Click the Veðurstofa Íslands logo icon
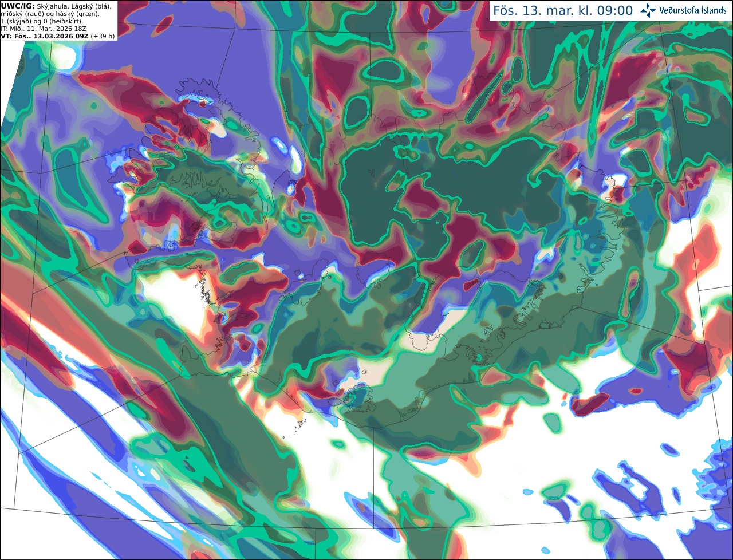Screen dimensions: 733x560 pos(648,10)
